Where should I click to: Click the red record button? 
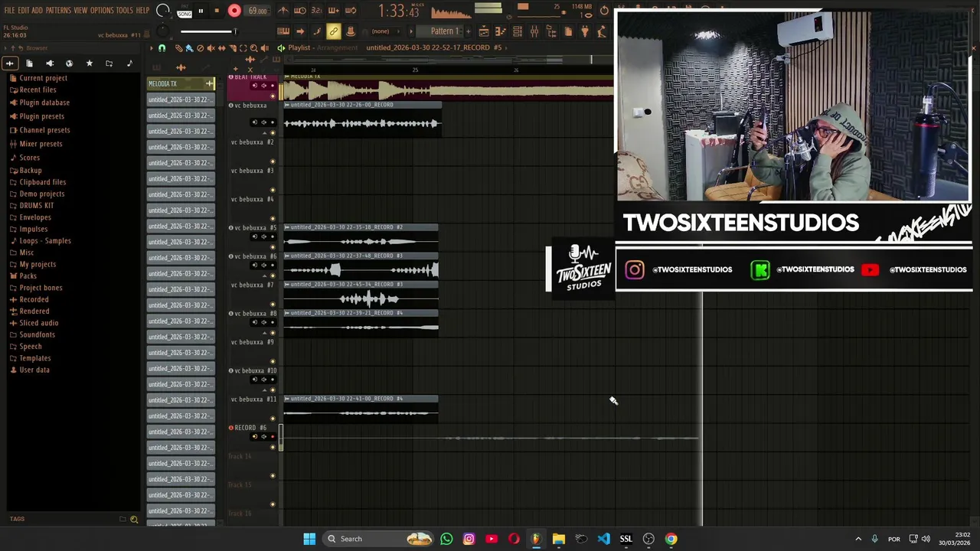tap(234, 11)
